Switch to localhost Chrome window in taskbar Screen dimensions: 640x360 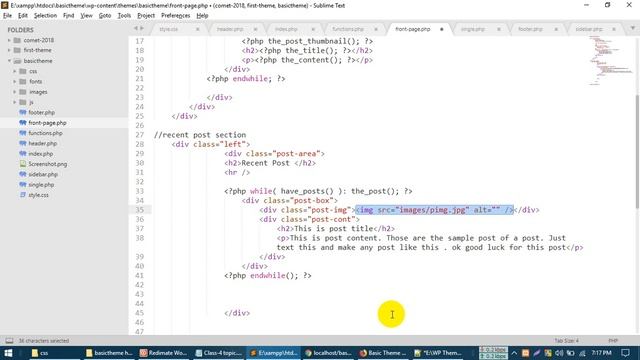327,353
